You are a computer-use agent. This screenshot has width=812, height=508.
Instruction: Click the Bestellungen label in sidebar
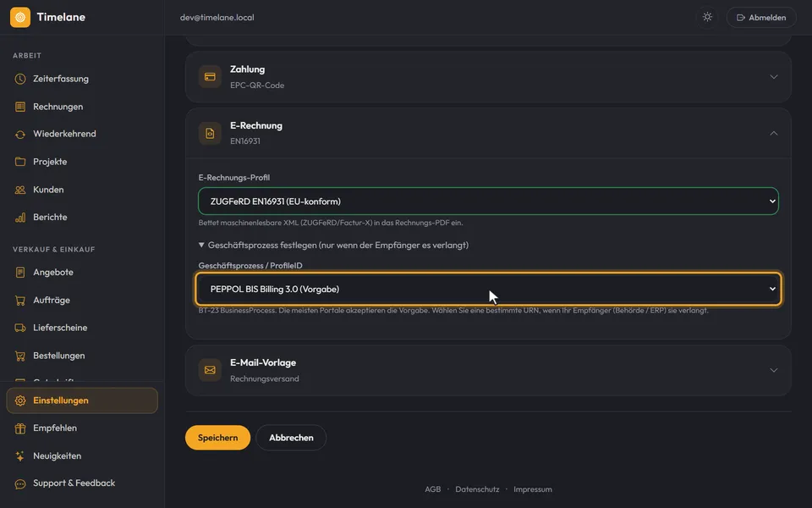(x=59, y=356)
